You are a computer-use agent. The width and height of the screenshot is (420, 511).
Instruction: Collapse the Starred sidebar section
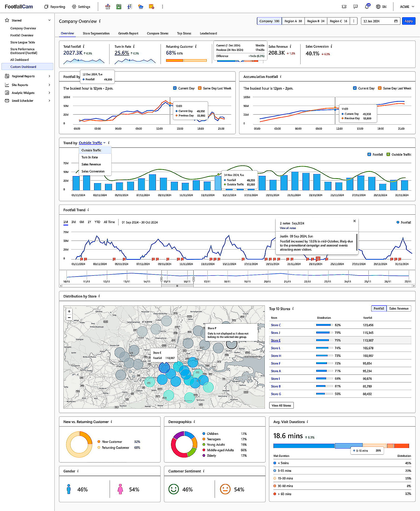coord(49,20)
